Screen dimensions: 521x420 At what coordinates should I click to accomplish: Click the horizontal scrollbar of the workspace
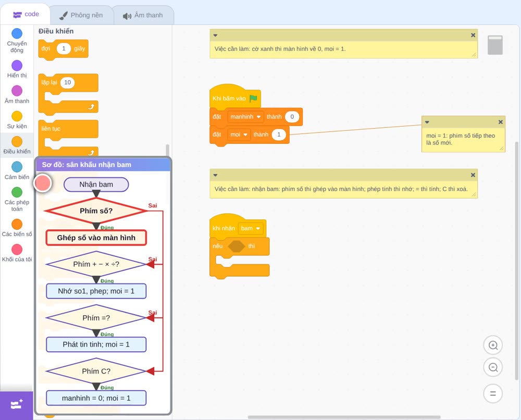coord(344,417)
